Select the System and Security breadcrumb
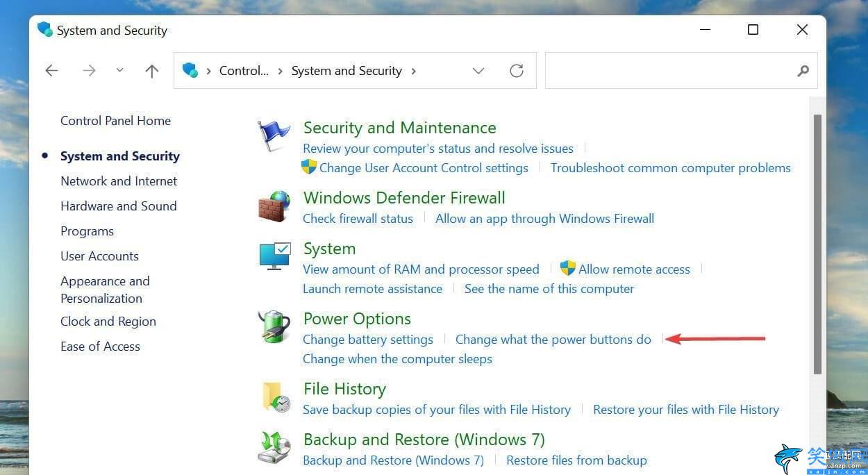868x475 pixels. (347, 71)
